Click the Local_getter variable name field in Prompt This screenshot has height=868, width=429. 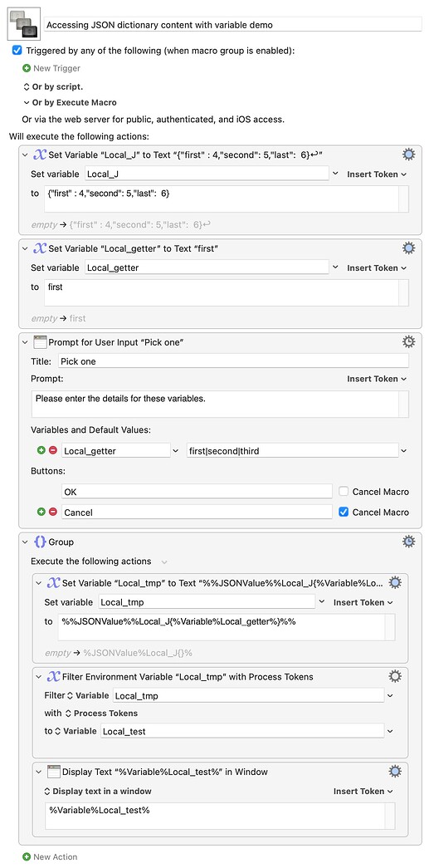pos(116,450)
